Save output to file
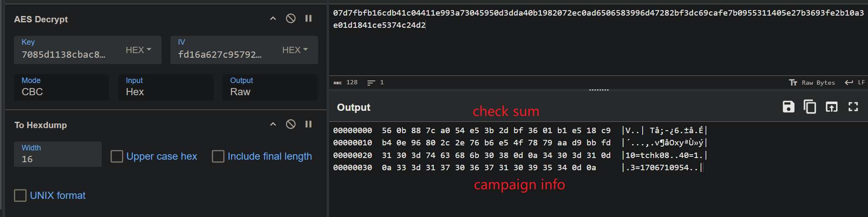868x217 pixels. click(788, 107)
